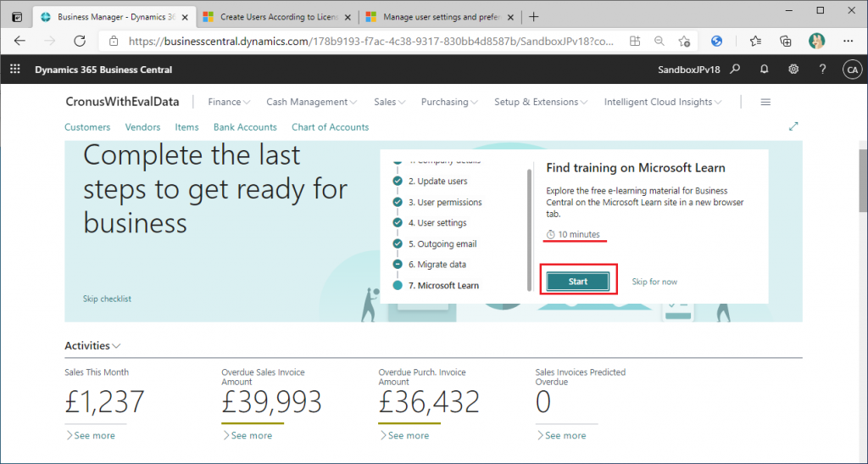Click the site lock icon in address bar
This screenshot has height=464, width=868.
(114, 41)
